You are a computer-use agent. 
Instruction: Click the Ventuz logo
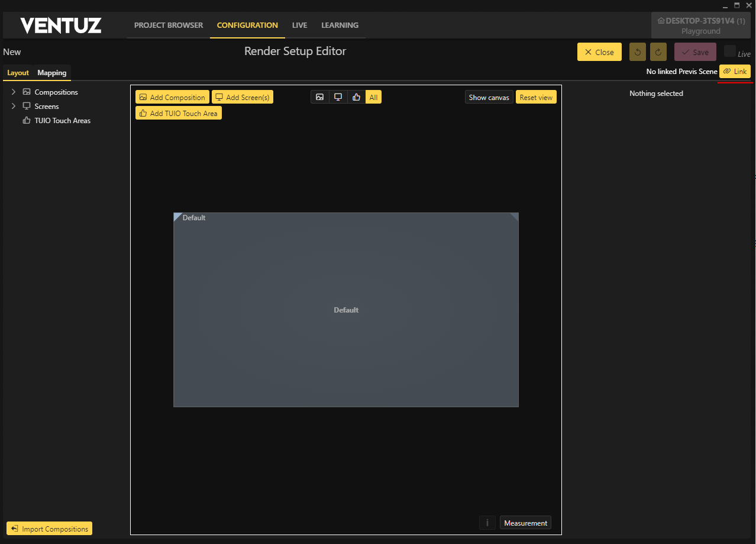[x=61, y=25]
